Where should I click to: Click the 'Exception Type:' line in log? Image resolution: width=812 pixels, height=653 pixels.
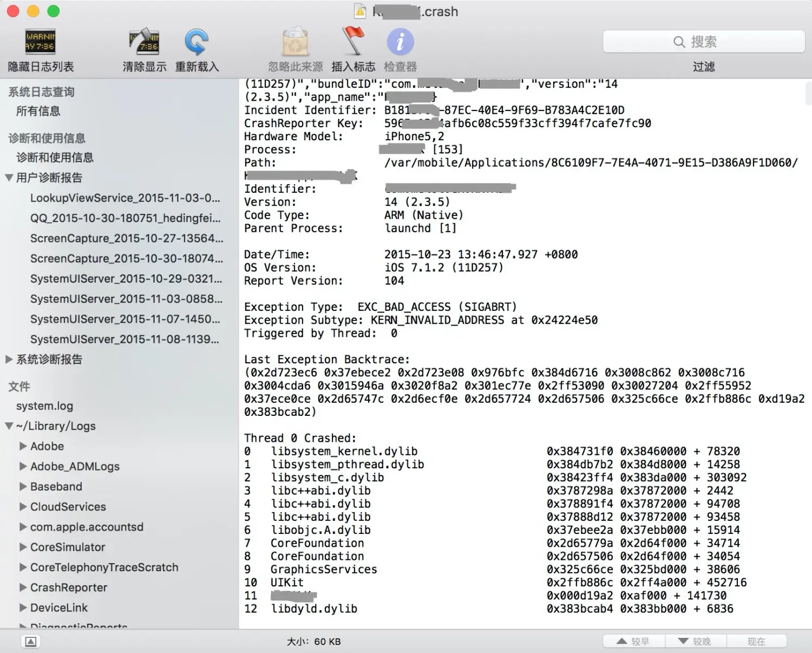click(x=381, y=307)
